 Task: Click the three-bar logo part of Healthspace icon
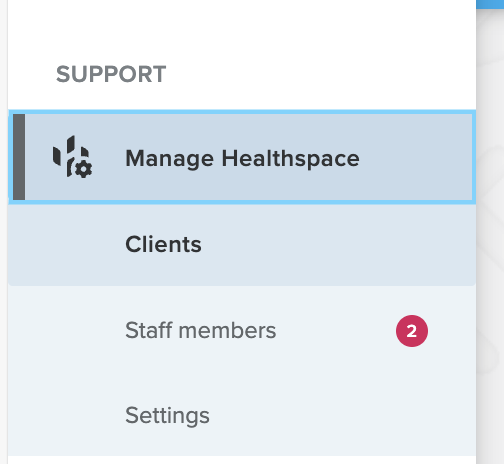pos(67,152)
